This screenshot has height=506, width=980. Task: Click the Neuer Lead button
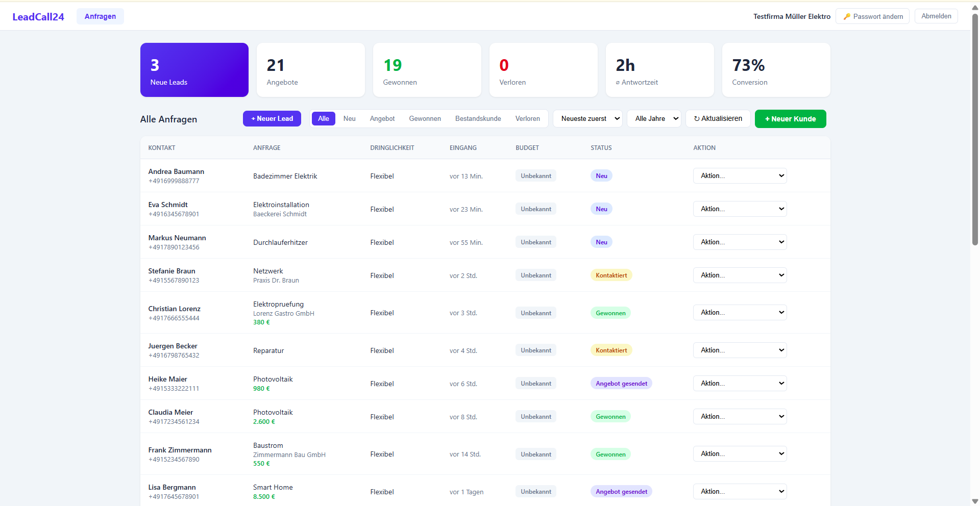272,118
